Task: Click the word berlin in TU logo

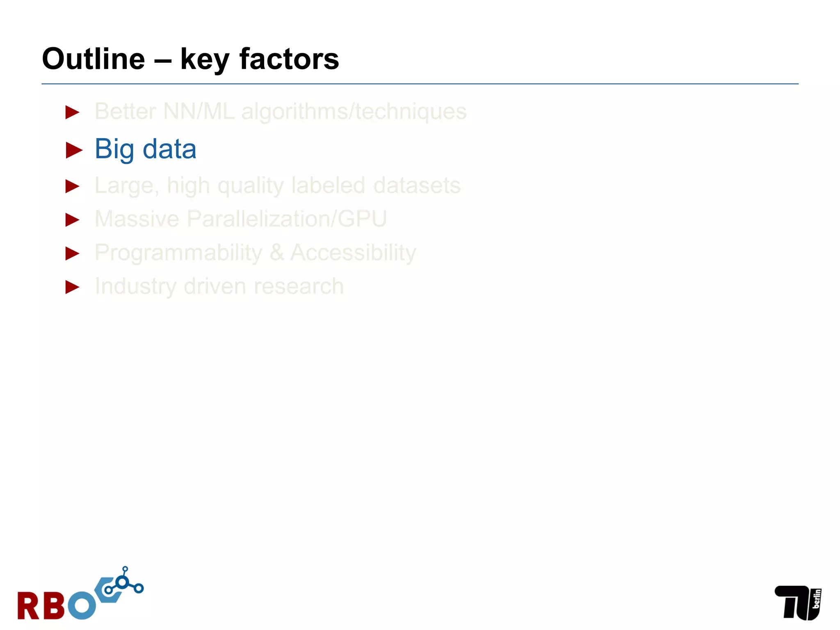Action: [x=817, y=599]
